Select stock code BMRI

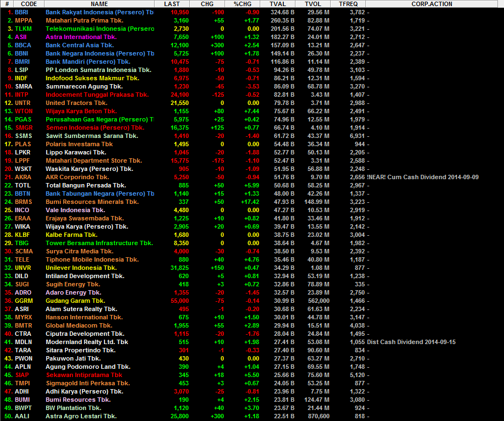(22, 62)
